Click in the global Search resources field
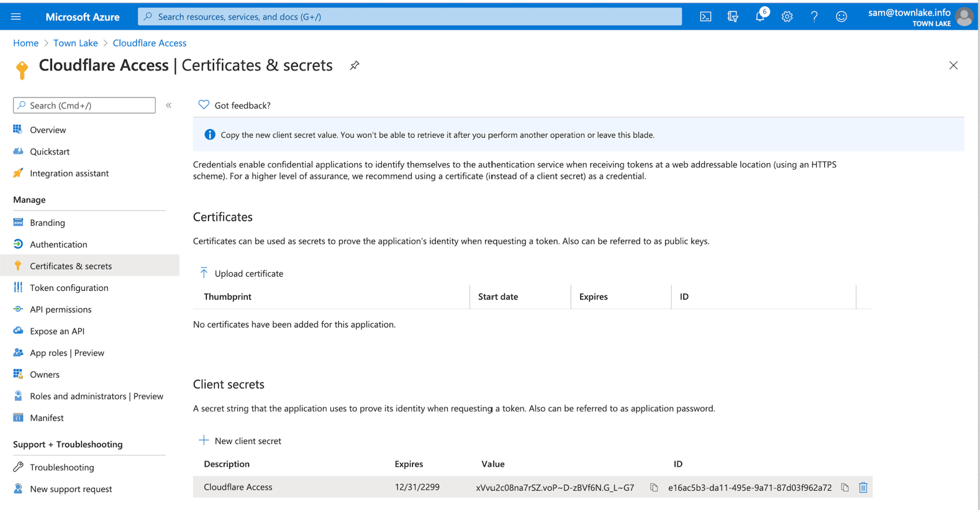 [410, 17]
